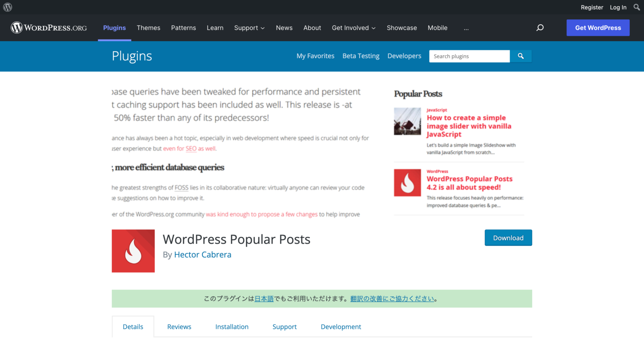
Task: Open the ellipsis overflow menu in navigation
Action: coord(466,28)
